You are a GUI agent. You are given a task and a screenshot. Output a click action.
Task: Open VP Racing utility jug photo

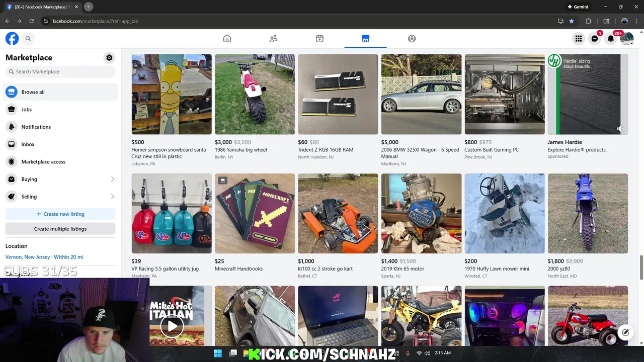(x=172, y=213)
